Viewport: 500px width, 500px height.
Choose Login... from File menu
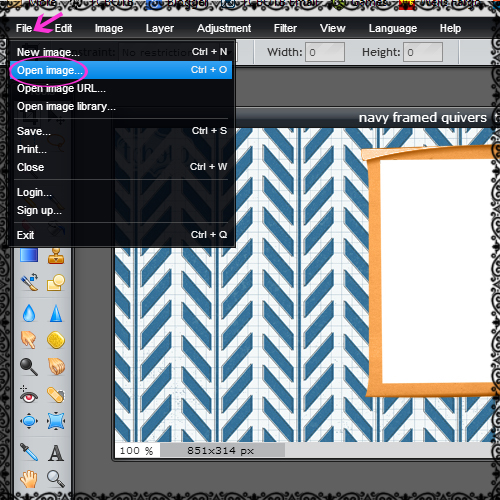121,192
